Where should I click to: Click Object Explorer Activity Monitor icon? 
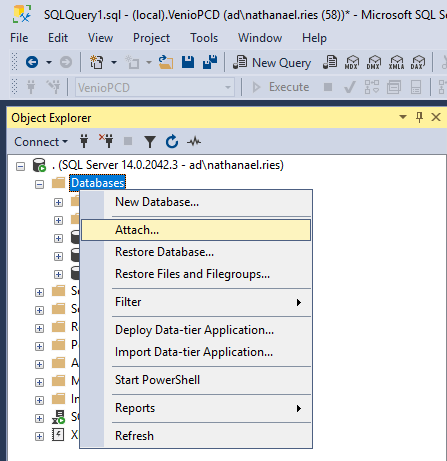(194, 142)
